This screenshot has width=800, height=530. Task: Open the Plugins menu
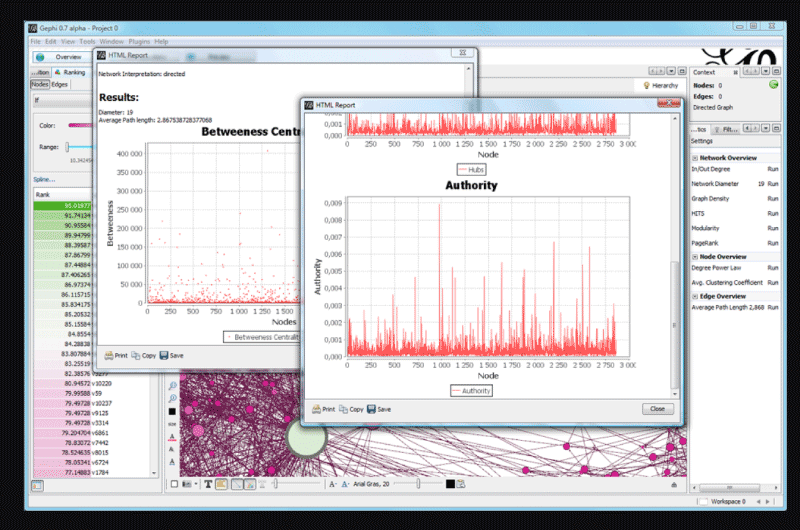tap(139, 42)
